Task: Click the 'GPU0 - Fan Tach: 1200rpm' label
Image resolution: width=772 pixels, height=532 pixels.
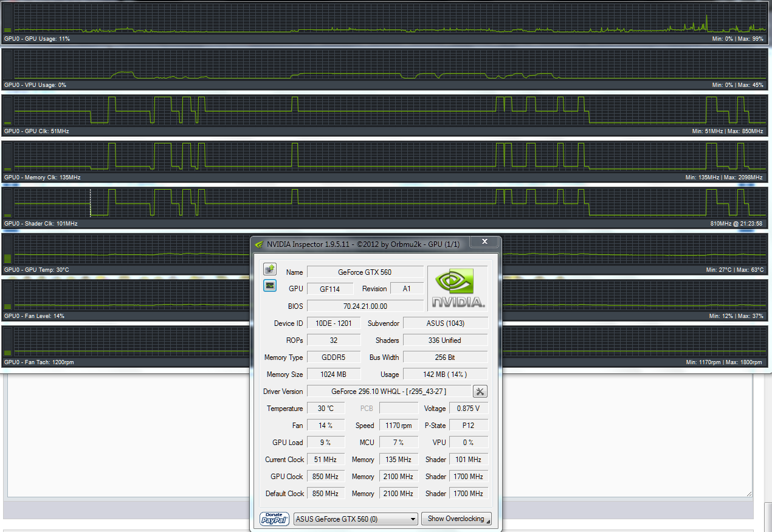Action: coord(39,362)
